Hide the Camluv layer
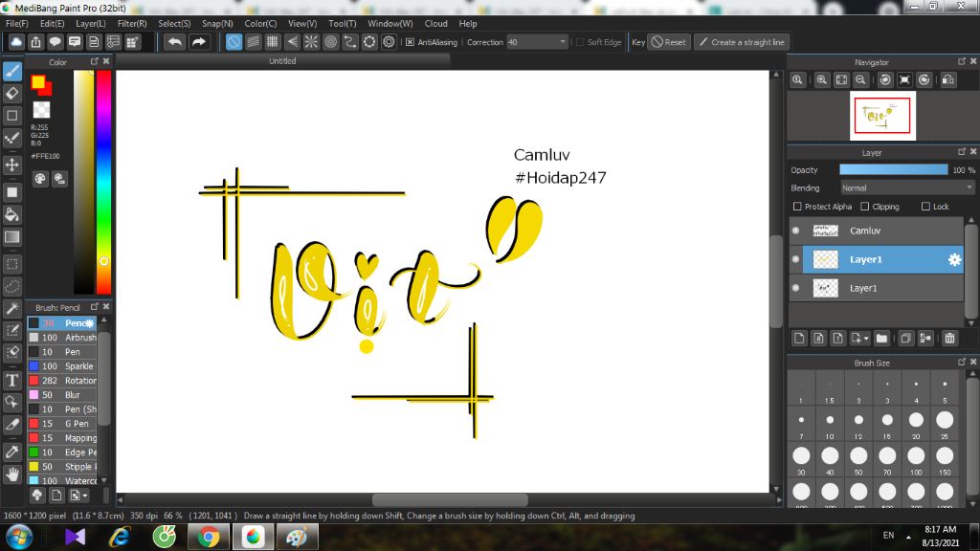The image size is (980, 551). coord(795,231)
